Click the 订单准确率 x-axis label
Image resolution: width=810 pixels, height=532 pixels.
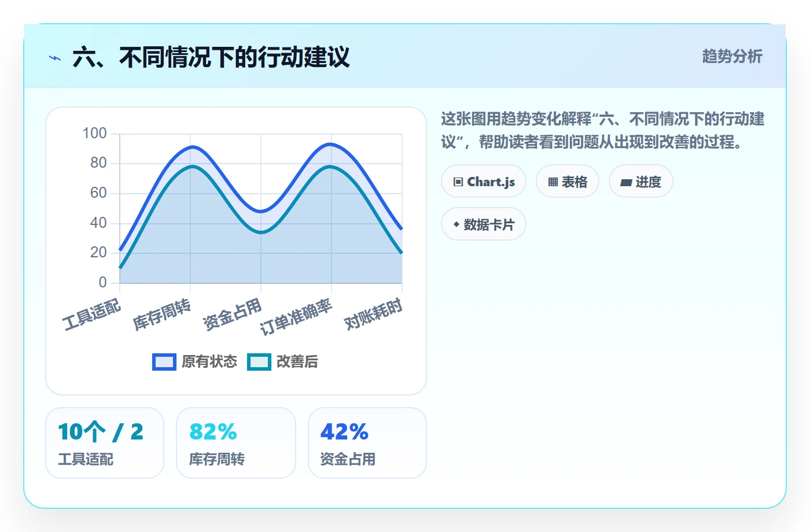pyautogui.click(x=296, y=317)
